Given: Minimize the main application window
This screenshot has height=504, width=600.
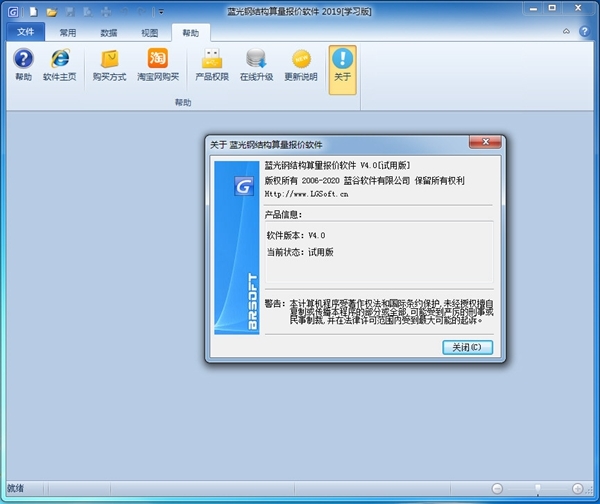Looking at the screenshot, I should [533, 8].
